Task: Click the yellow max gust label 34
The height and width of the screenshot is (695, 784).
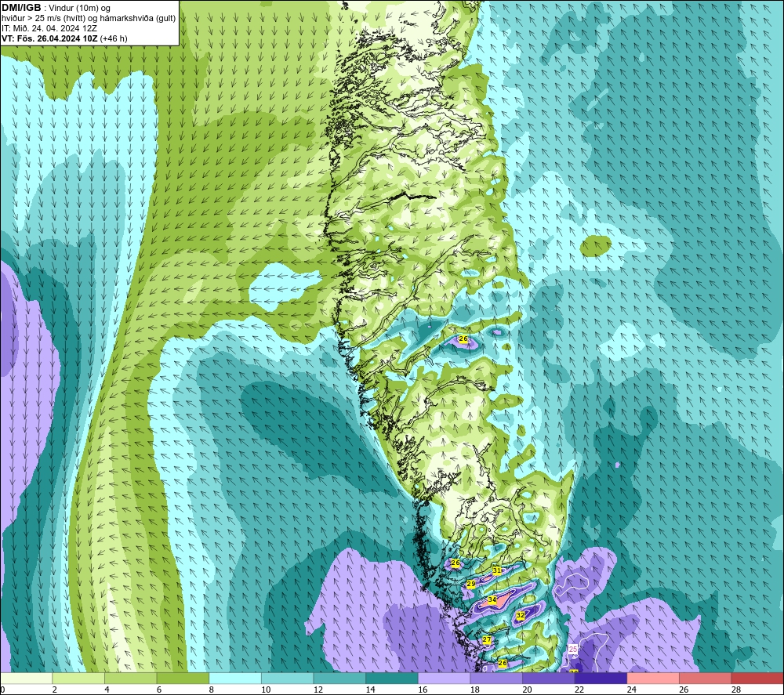Action: coord(492,599)
